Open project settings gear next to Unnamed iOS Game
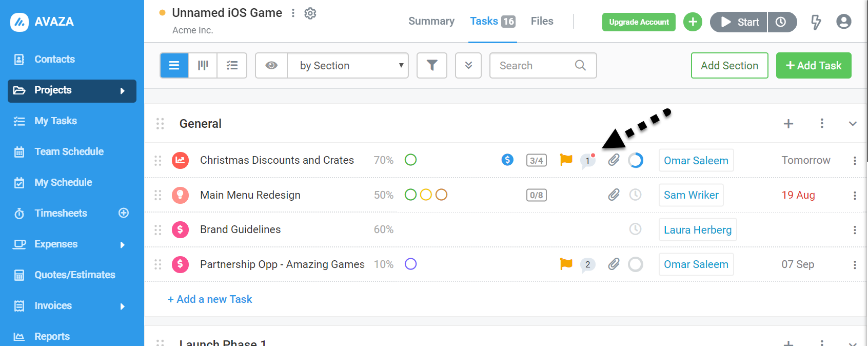868x346 pixels. coord(310,13)
